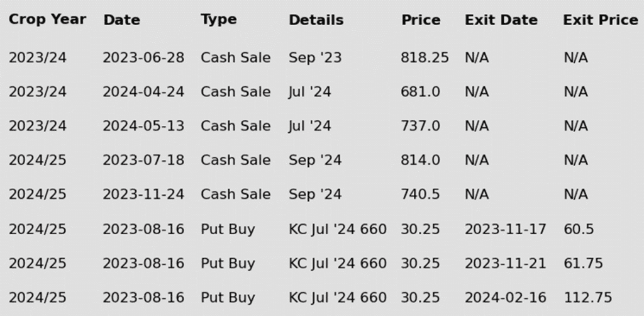Click the 818.25 price cell

[425, 57]
